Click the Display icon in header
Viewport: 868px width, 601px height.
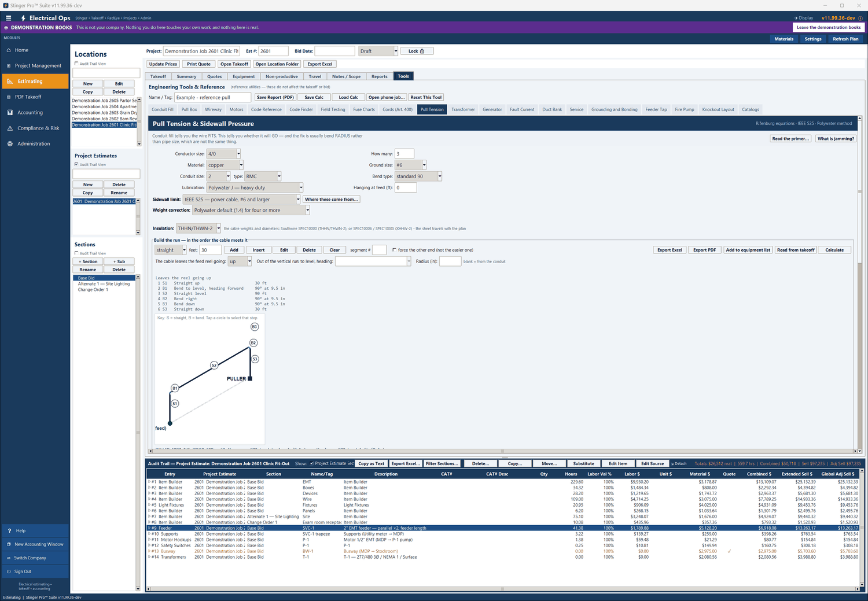(x=796, y=18)
